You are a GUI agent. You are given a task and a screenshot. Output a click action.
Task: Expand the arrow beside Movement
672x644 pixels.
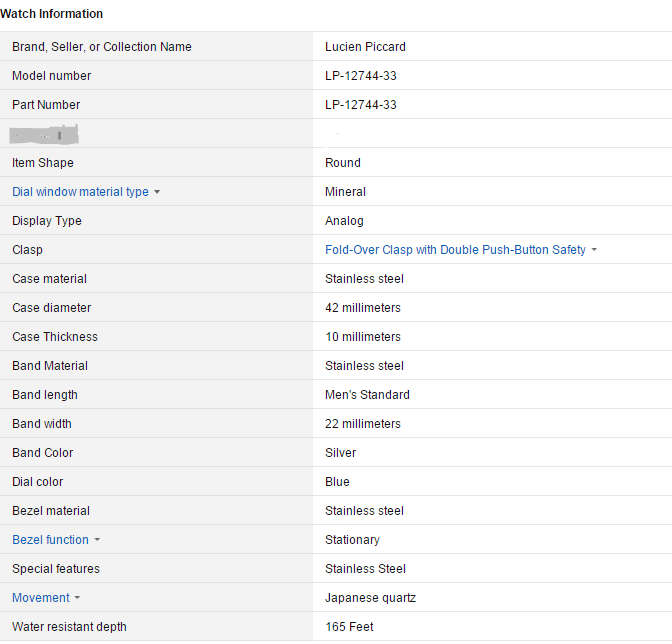pyautogui.click(x=77, y=598)
